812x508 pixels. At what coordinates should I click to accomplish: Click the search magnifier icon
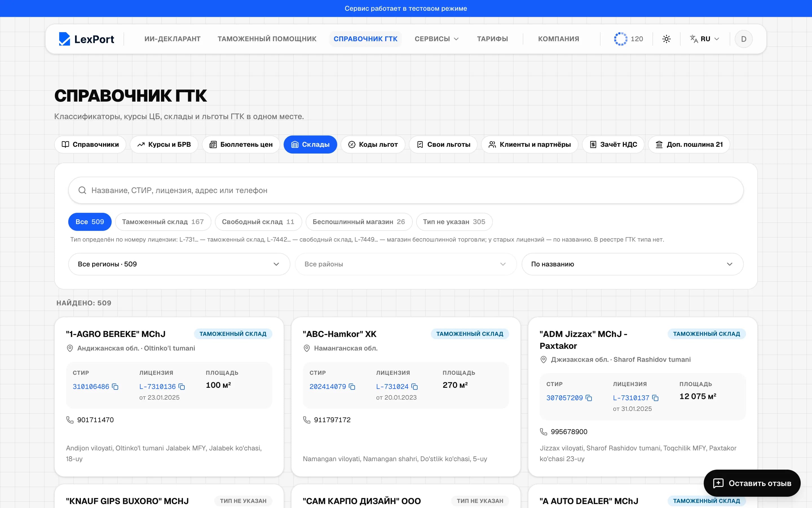(x=82, y=190)
